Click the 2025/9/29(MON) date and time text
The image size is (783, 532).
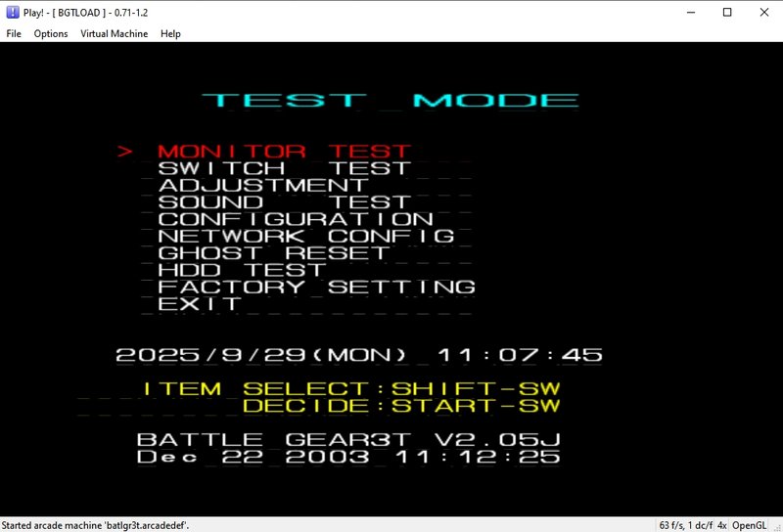(358, 355)
